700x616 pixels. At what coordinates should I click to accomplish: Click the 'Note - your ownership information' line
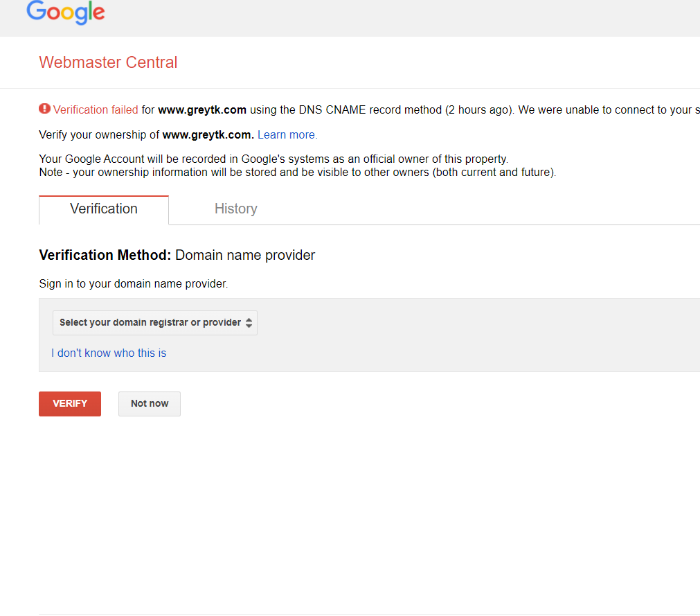click(x=297, y=173)
